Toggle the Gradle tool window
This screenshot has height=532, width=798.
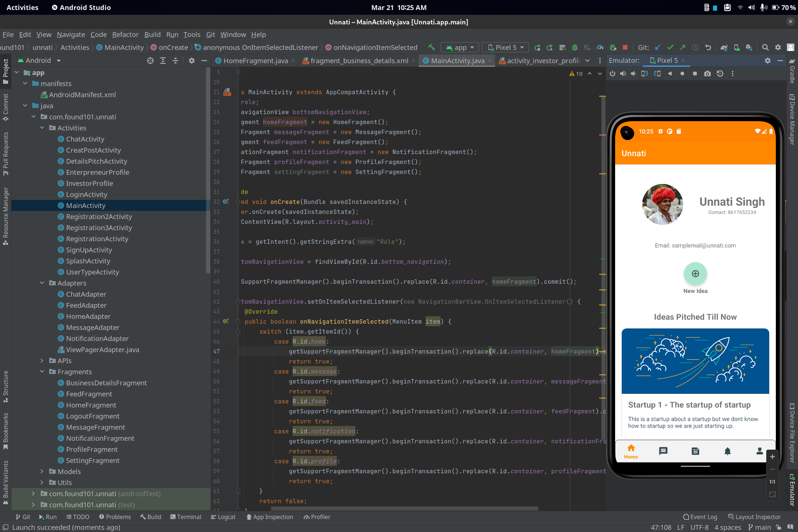pyautogui.click(x=792, y=71)
